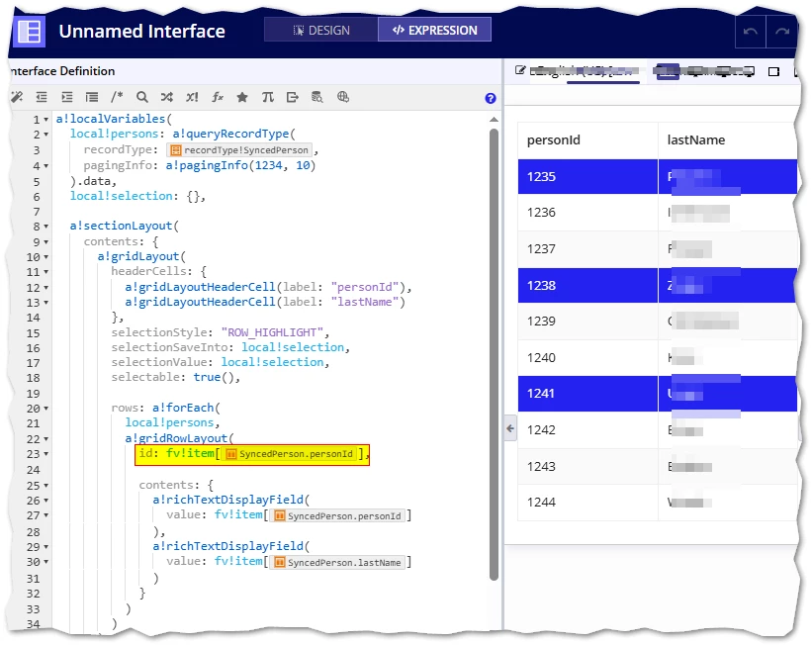Click the export arrow box icon
The height and width of the screenshot is (646, 812).
(293, 97)
